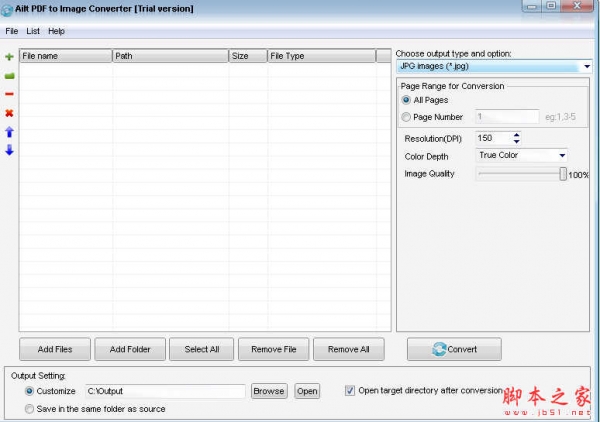This screenshot has height=422, width=600.
Task: Click the Browse button
Action: (x=269, y=391)
